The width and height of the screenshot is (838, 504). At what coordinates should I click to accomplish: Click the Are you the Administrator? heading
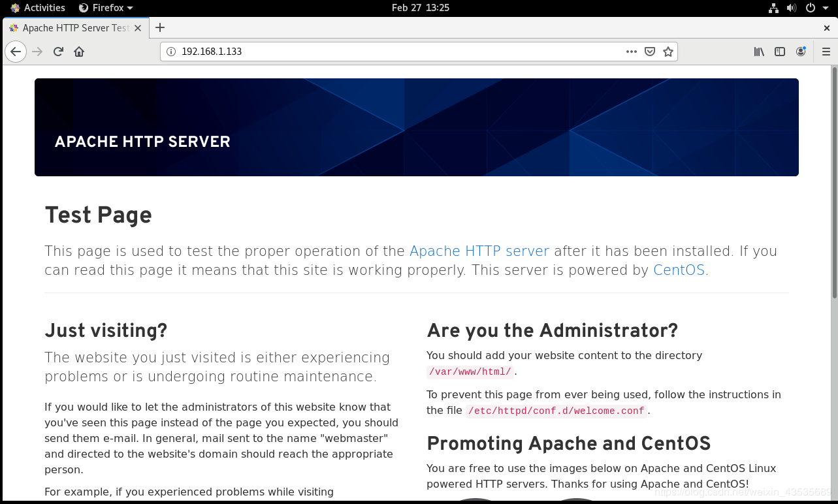[x=553, y=330]
